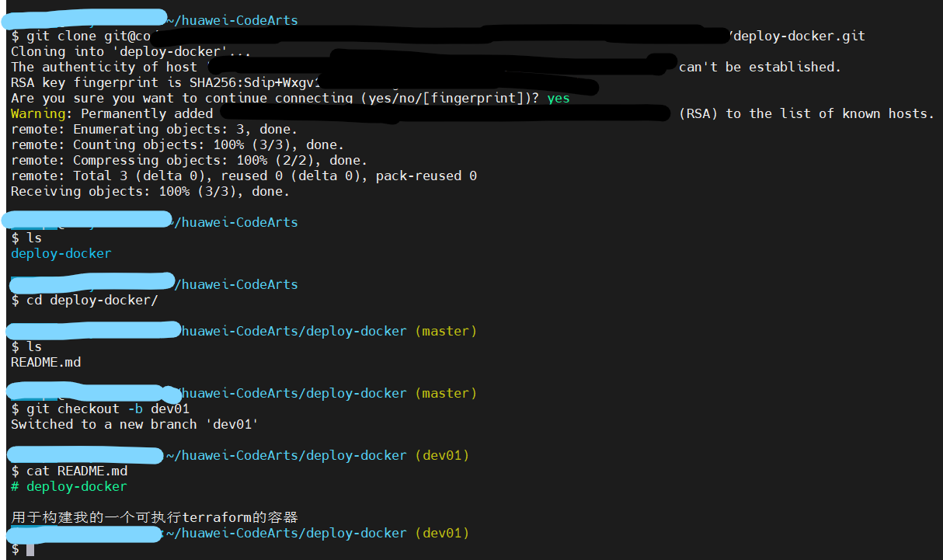Image resolution: width=943 pixels, height=560 pixels.
Task: Click the "git checkout -b dev01" command
Action: pos(107,409)
